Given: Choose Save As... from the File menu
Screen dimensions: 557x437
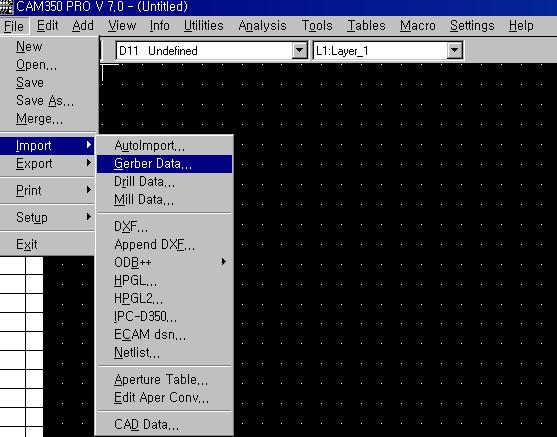Looking at the screenshot, I should [48, 101].
